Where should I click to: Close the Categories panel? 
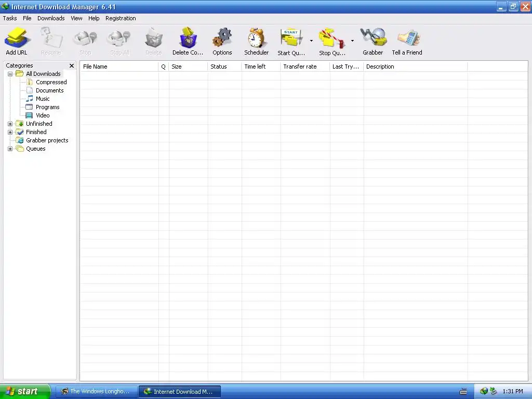72,66
